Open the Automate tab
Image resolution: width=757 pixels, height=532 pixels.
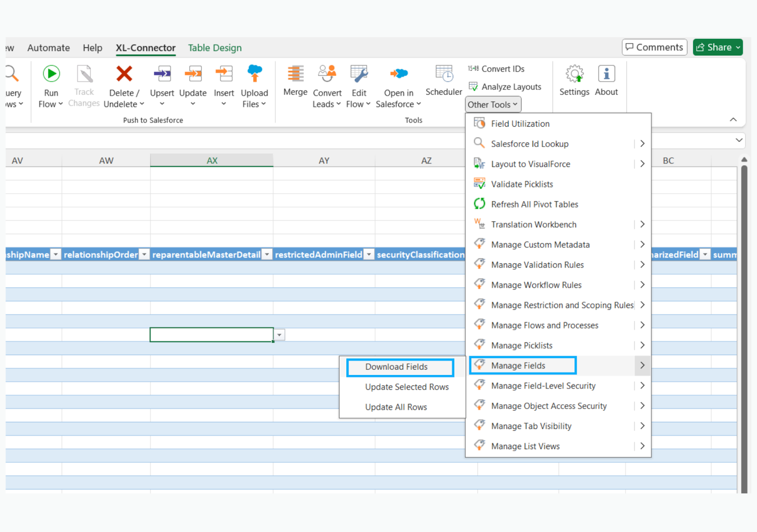click(49, 48)
